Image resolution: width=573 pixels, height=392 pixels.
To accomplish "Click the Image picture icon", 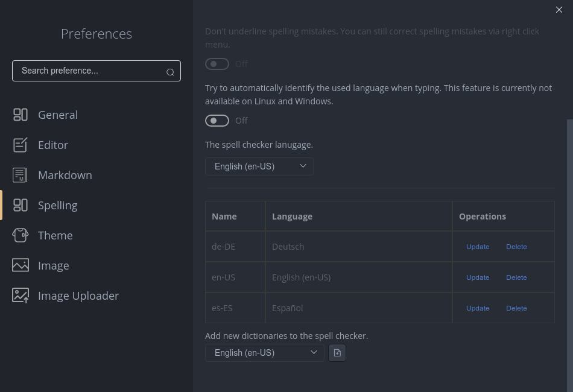I will point(21,265).
